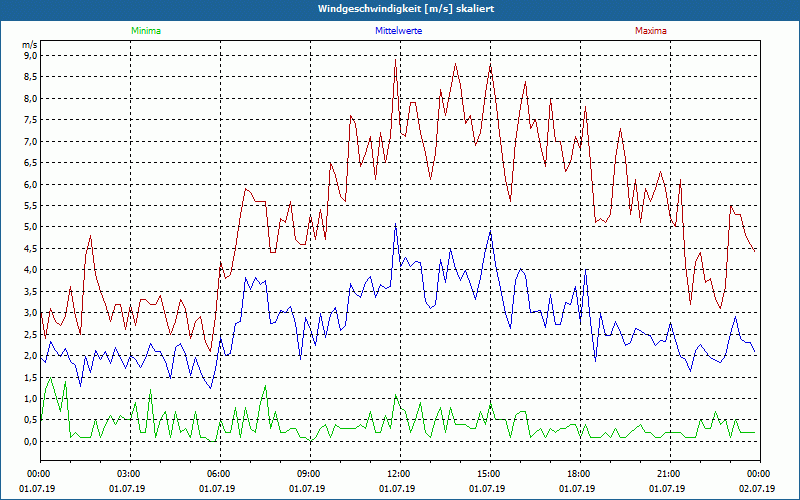Click the 8,5 y-axis value
Image resolution: width=800 pixels, height=500 pixels.
(30, 77)
